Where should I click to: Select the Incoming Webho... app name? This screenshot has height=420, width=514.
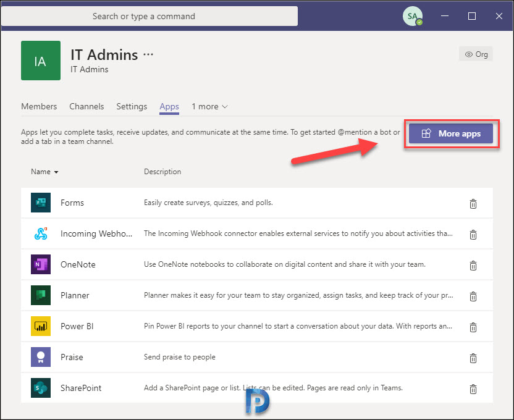96,233
